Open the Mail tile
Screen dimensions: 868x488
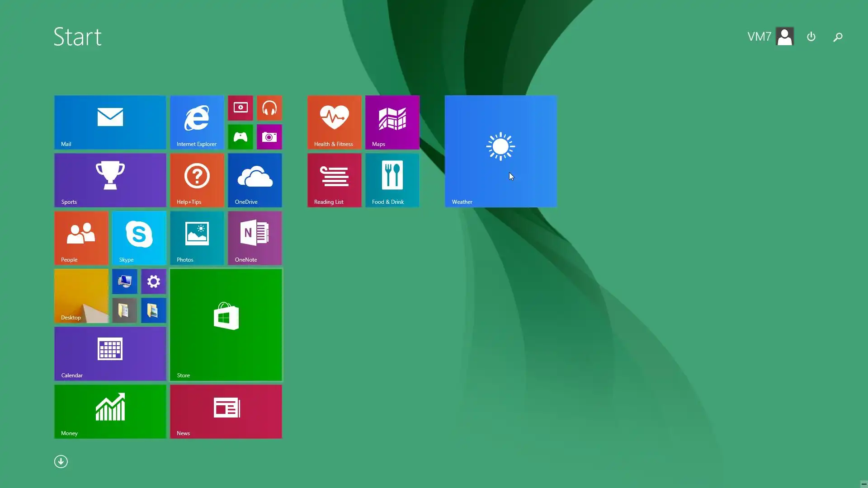tap(110, 122)
